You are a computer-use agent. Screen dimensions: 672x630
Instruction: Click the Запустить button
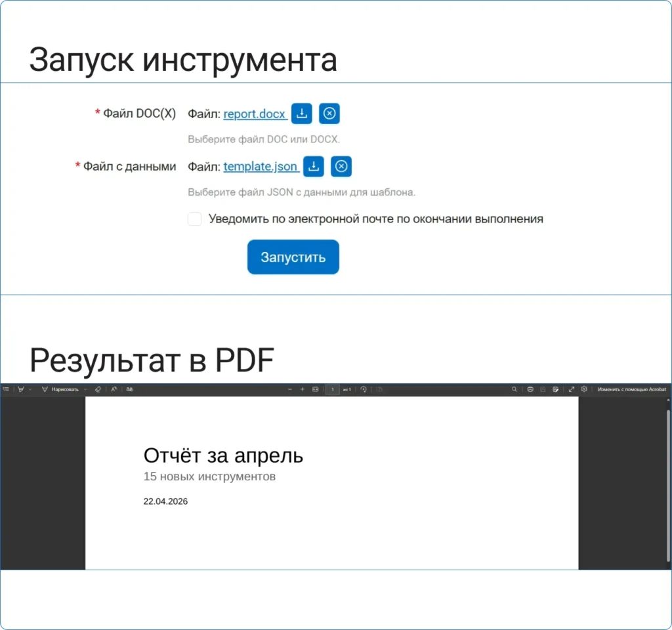pos(293,257)
